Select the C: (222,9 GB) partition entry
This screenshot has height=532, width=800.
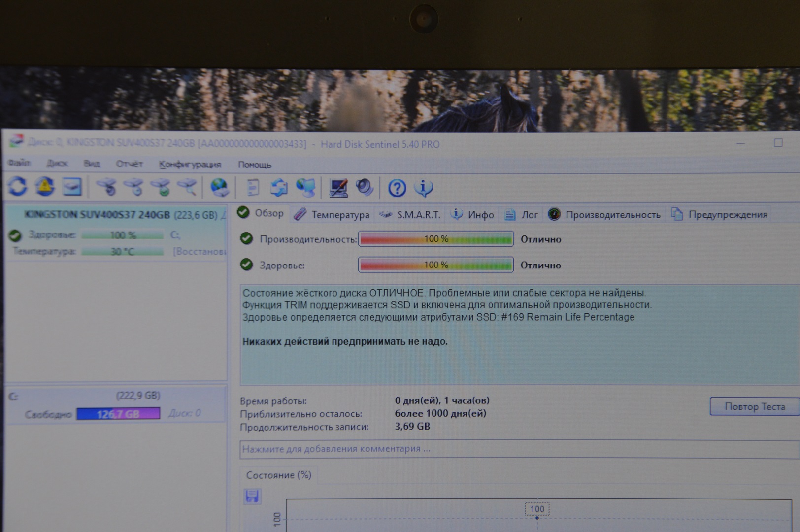click(x=116, y=404)
